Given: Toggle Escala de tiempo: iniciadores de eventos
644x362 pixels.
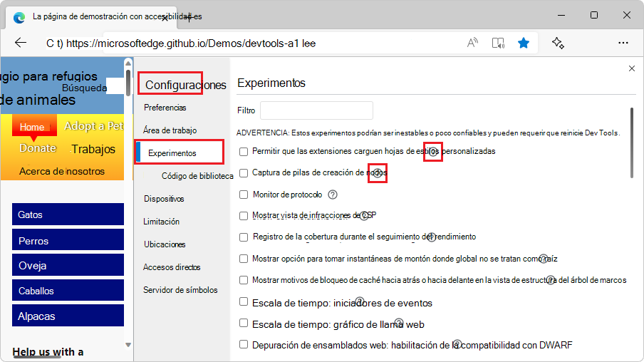Looking at the screenshot, I should (244, 301).
